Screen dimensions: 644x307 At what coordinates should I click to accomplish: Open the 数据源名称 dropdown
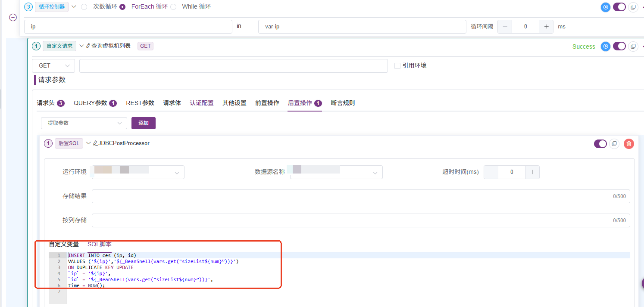(x=336, y=172)
